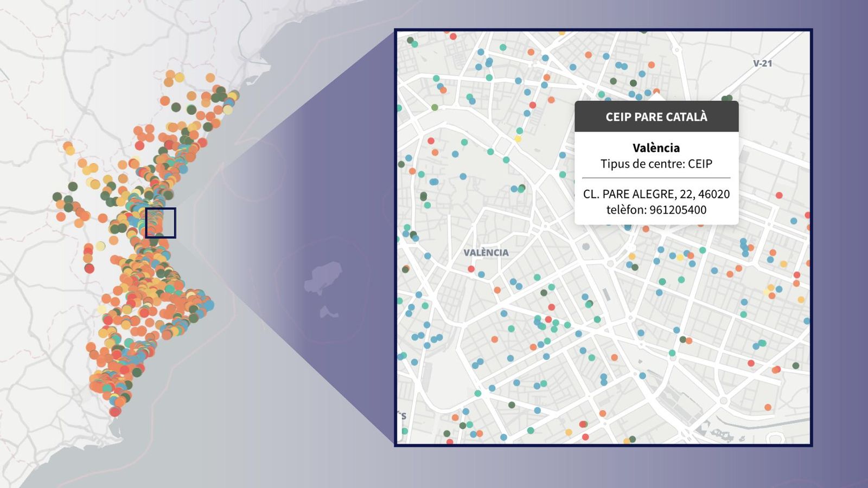Click the 'Tipus de centre: CEIP' line
The width and height of the screenshot is (868, 488).
656,164
